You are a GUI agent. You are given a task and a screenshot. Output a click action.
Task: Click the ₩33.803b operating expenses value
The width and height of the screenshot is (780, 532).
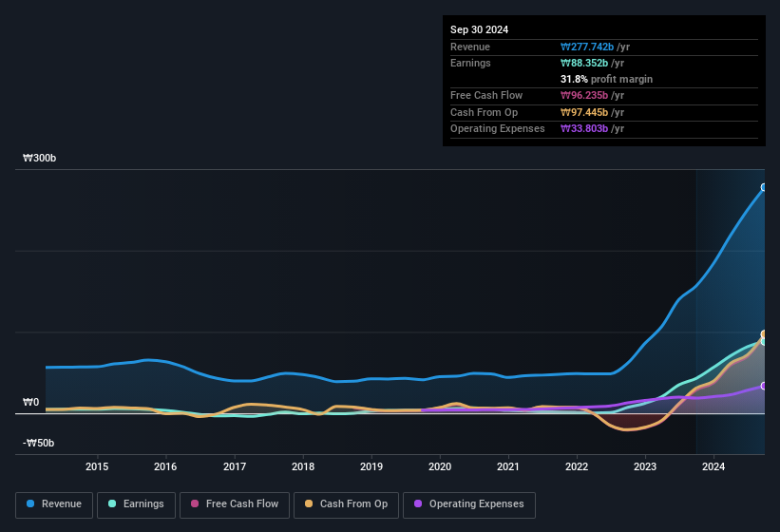pyautogui.click(x=584, y=129)
